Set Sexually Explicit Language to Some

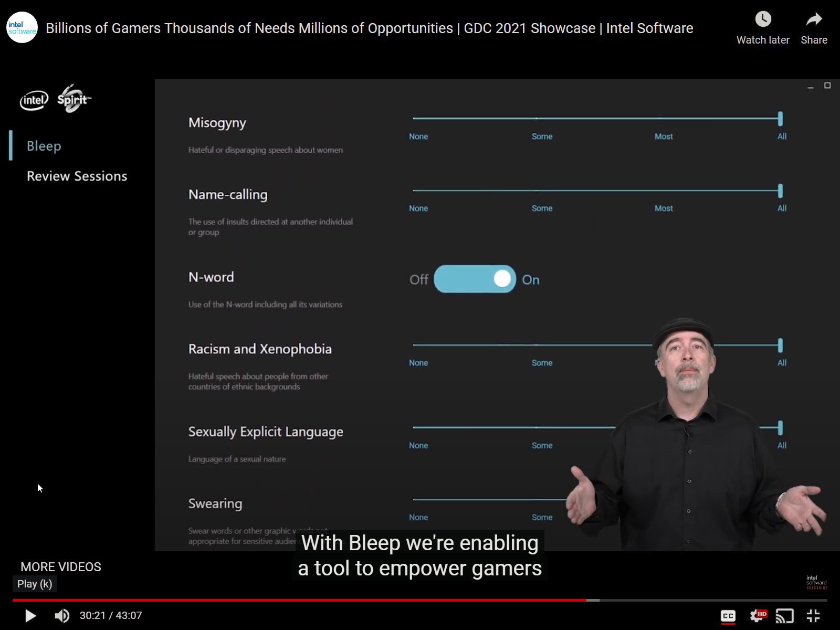[542, 446]
